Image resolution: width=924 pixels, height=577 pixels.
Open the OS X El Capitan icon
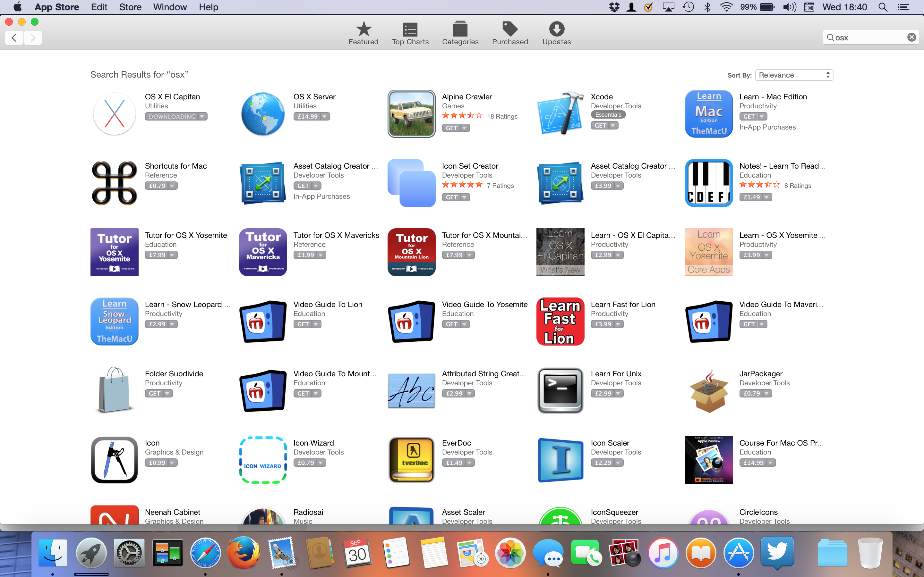114,114
